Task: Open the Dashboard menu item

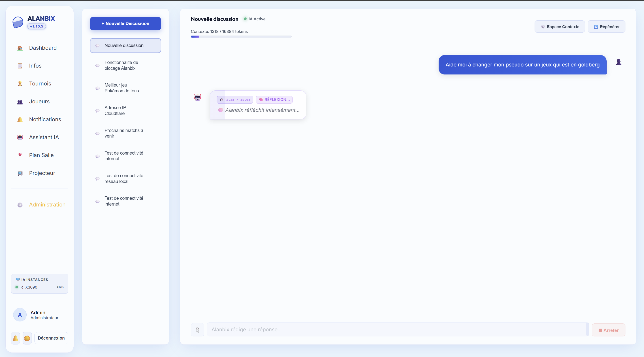Action: point(40,48)
